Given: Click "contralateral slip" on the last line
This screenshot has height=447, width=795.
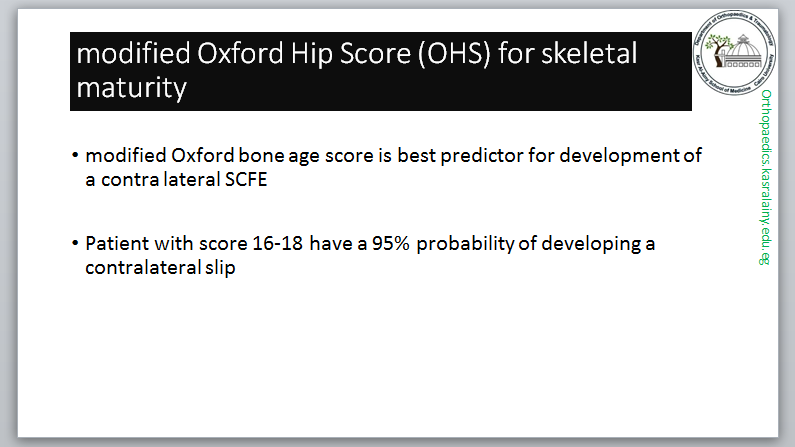Looking at the screenshot, I should pyautogui.click(x=160, y=269).
